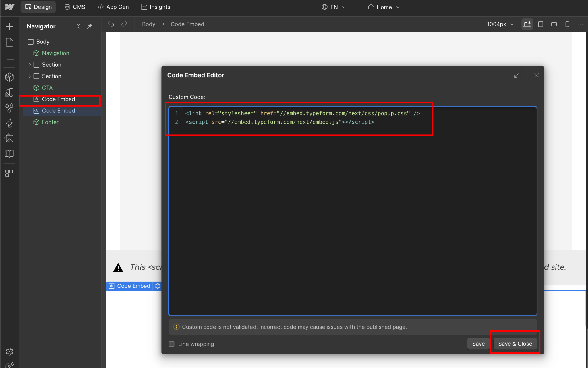Switch to the tablet breakpoint view
The image size is (588, 368).
click(541, 24)
